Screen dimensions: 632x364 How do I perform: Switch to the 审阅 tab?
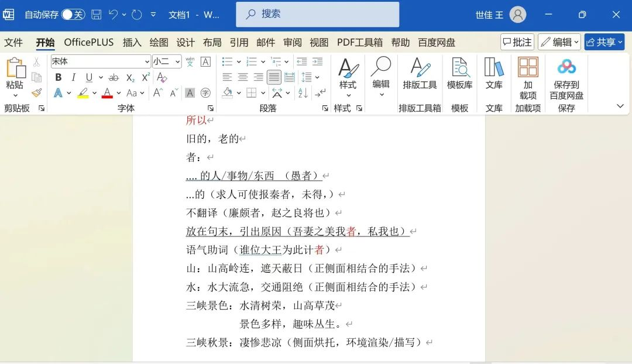[x=293, y=42]
